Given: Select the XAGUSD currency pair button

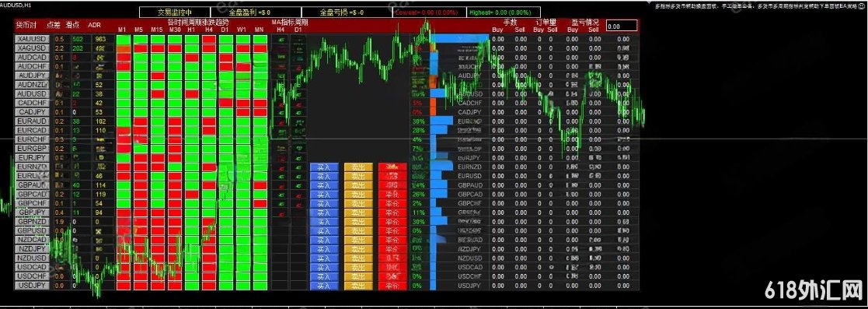Looking at the screenshot, I should 32,48.
